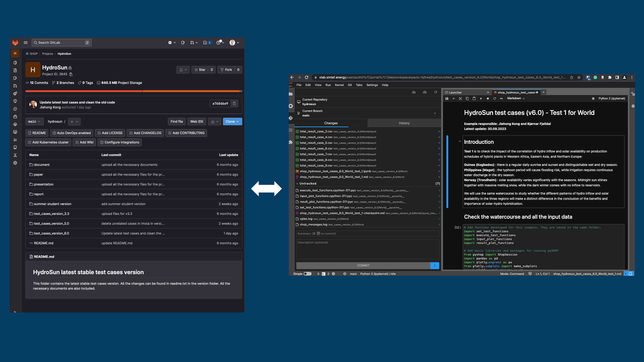The height and width of the screenshot is (362, 644).
Task: Open the Kernel menu in JupyterLab
Action: 339,85
